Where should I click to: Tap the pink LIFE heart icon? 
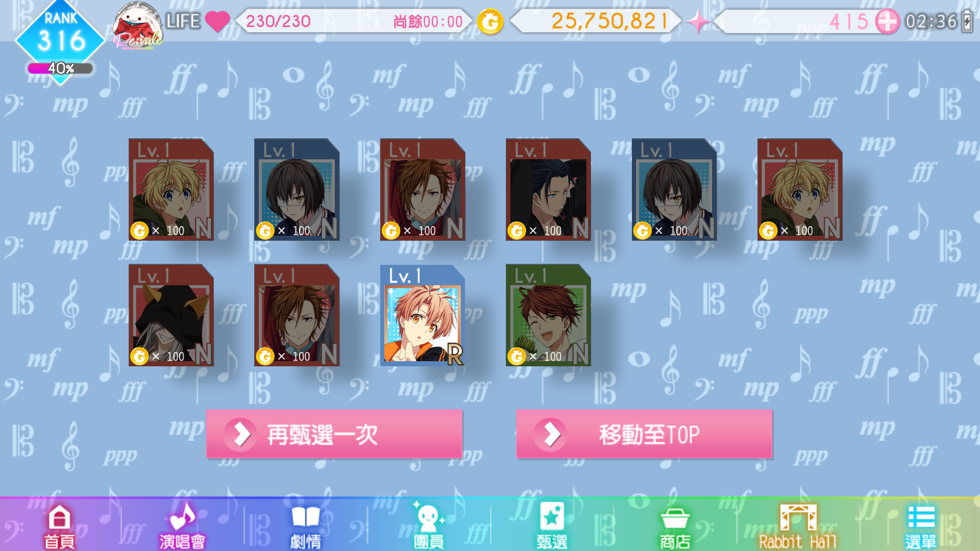tap(217, 21)
